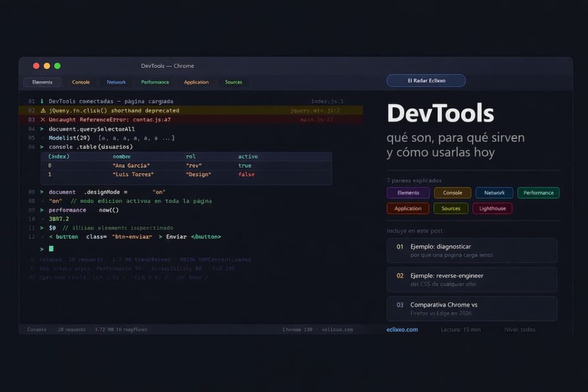This screenshot has height=392, width=588.
Task: Click the large DevTools heading
Action: pyautogui.click(x=440, y=113)
